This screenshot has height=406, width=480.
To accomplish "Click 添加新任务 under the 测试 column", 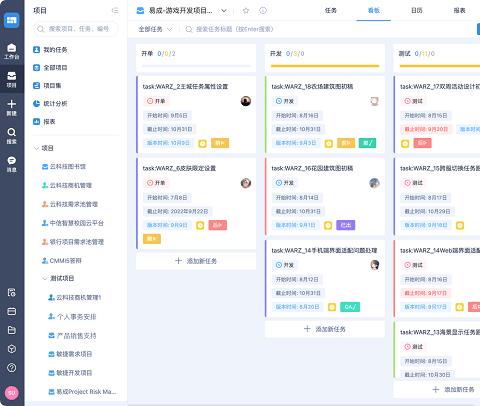I will [x=453, y=389].
